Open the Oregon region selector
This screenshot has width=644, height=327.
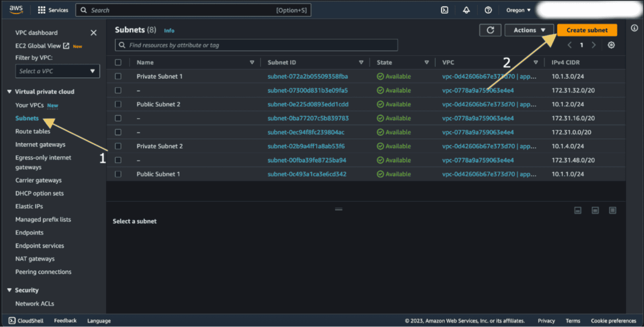coord(518,10)
